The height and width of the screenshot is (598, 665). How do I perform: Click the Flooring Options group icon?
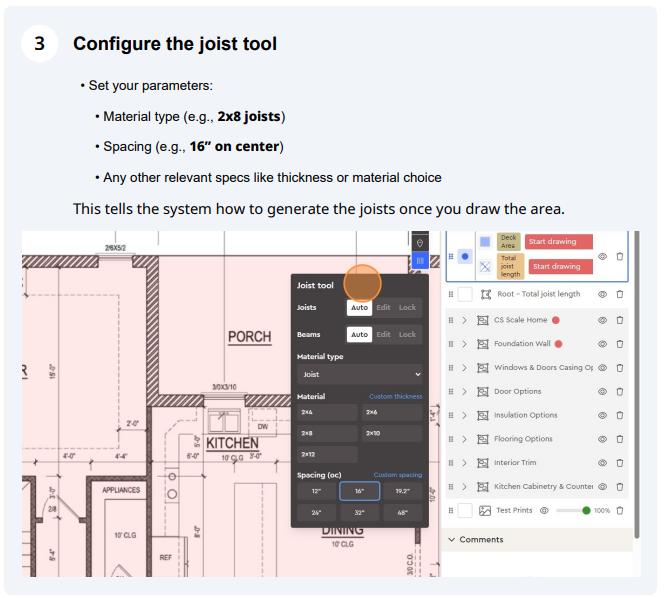click(483, 439)
